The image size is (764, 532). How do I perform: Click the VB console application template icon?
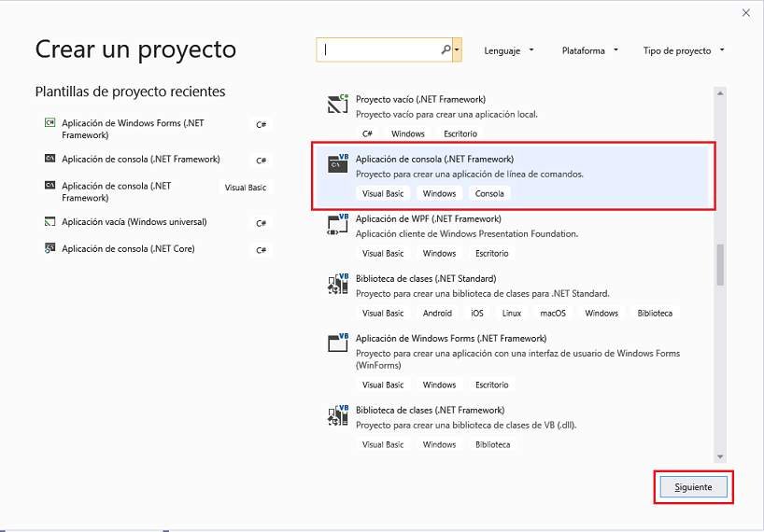pyautogui.click(x=338, y=165)
